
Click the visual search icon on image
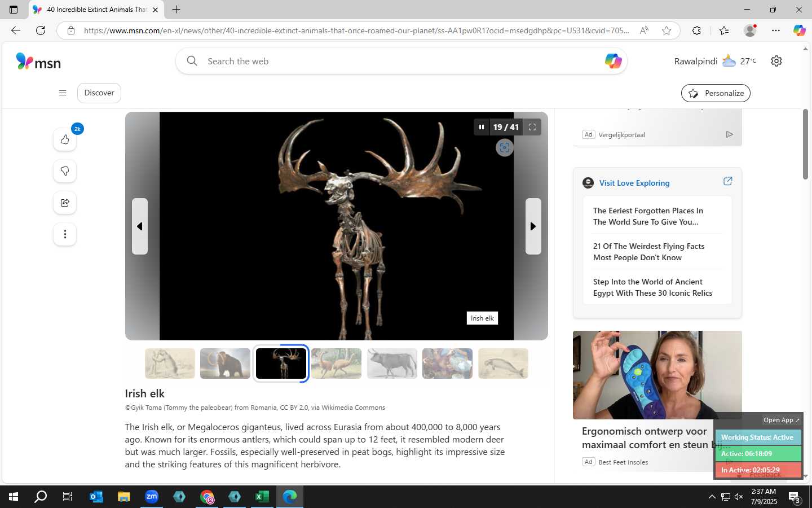tap(504, 148)
